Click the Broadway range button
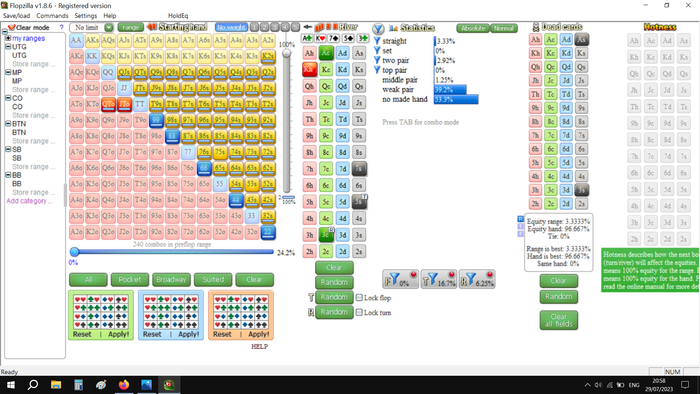The height and width of the screenshot is (394, 700). pyautogui.click(x=171, y=280)
